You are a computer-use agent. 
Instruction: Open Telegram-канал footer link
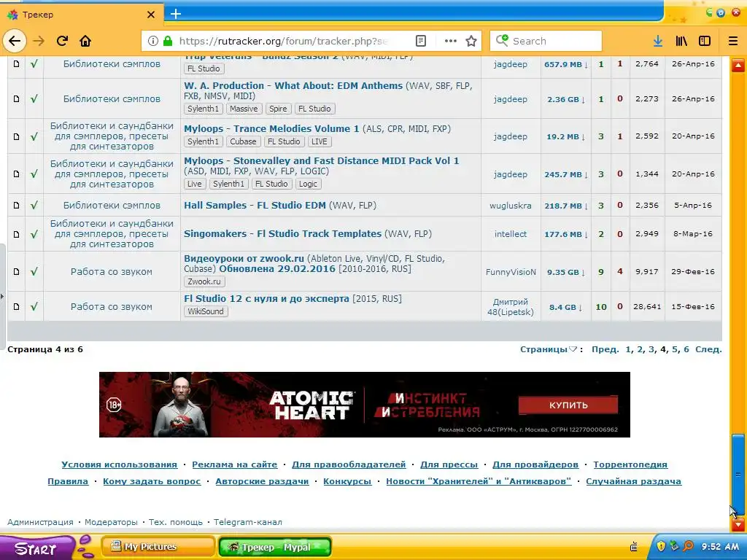248,522
